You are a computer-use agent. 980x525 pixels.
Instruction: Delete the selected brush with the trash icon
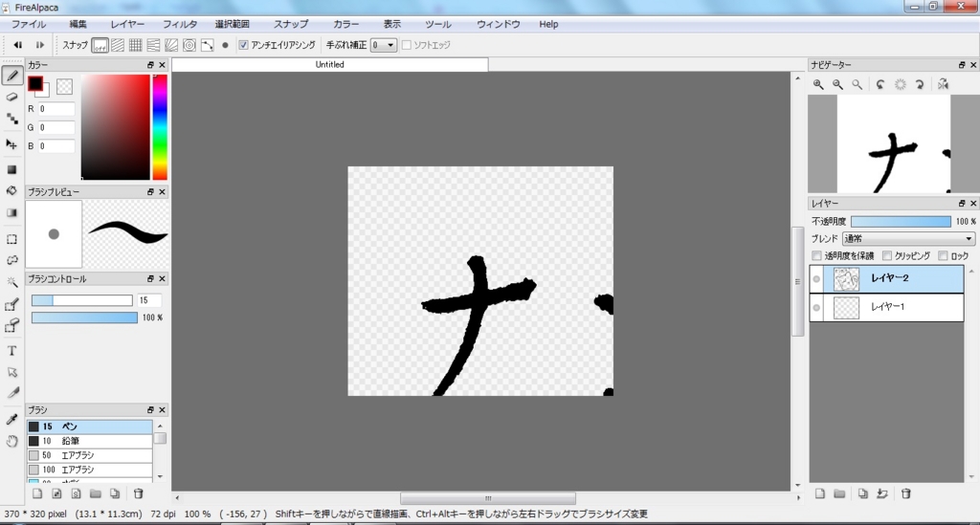tap(139, 493)
